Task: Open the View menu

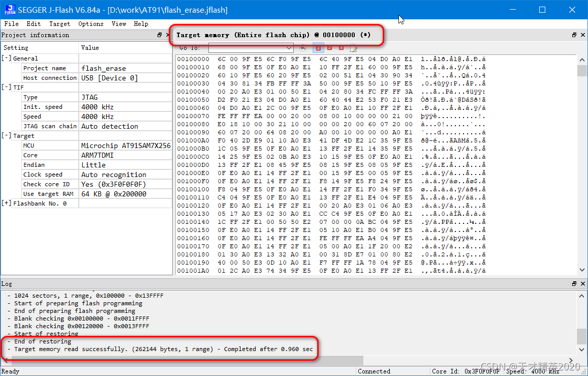Action: (x=119, y=23)
